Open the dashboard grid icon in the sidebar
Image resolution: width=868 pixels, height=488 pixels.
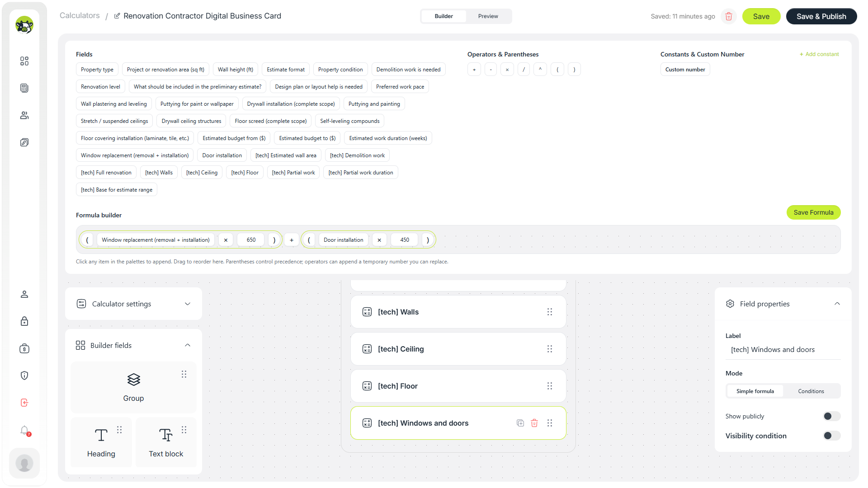pos(24,61)
